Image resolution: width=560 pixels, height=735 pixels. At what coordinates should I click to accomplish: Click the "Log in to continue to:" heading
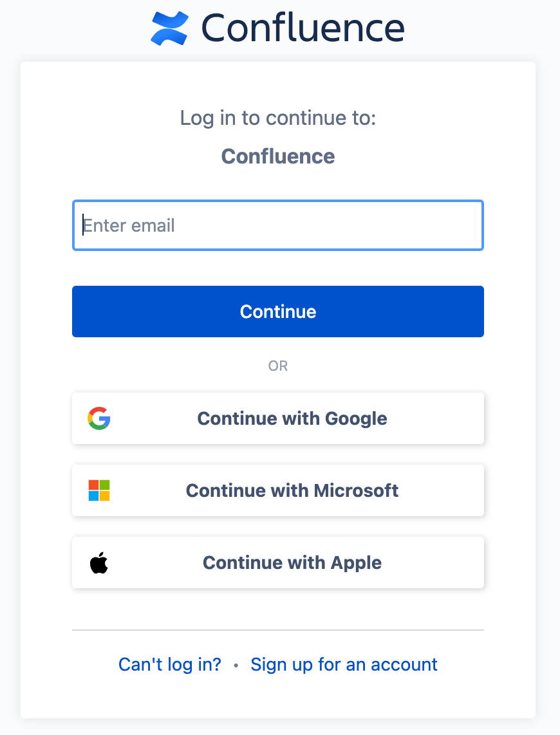pyautogui.click(x=278, y=118)
